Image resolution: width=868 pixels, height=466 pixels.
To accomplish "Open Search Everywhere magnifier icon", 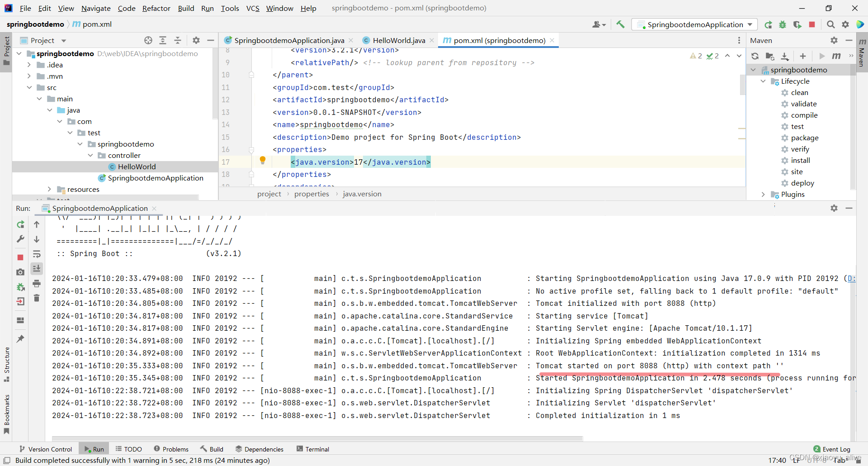I will point(831,24).
